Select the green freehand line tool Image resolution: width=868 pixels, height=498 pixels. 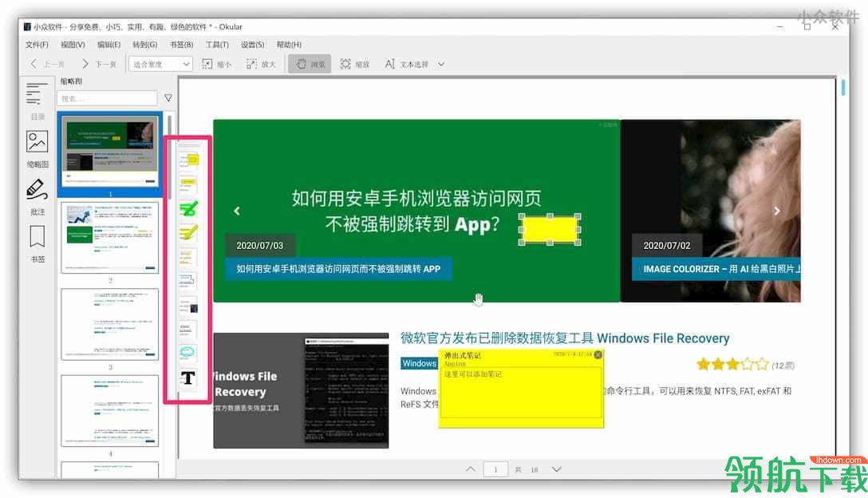point(188,209)
